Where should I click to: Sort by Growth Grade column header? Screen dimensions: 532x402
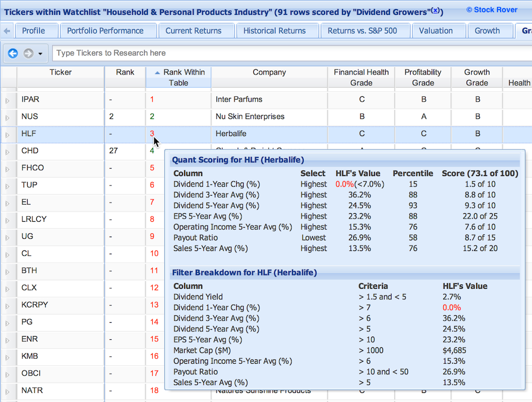coord(477,77)
